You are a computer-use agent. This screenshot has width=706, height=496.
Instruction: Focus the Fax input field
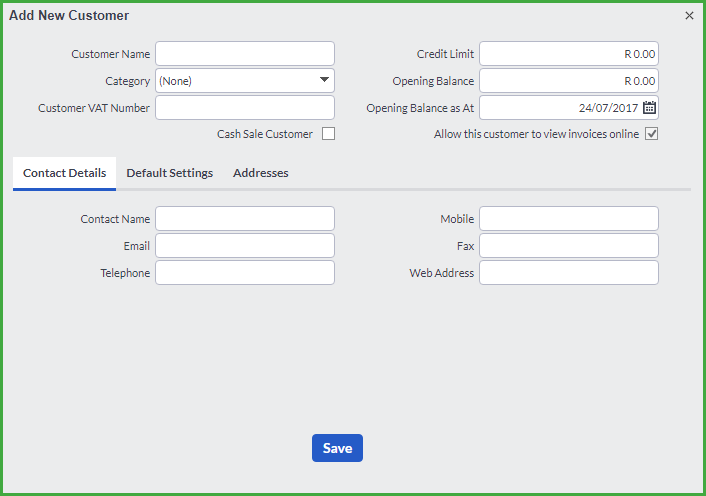[x=569, y=246]
